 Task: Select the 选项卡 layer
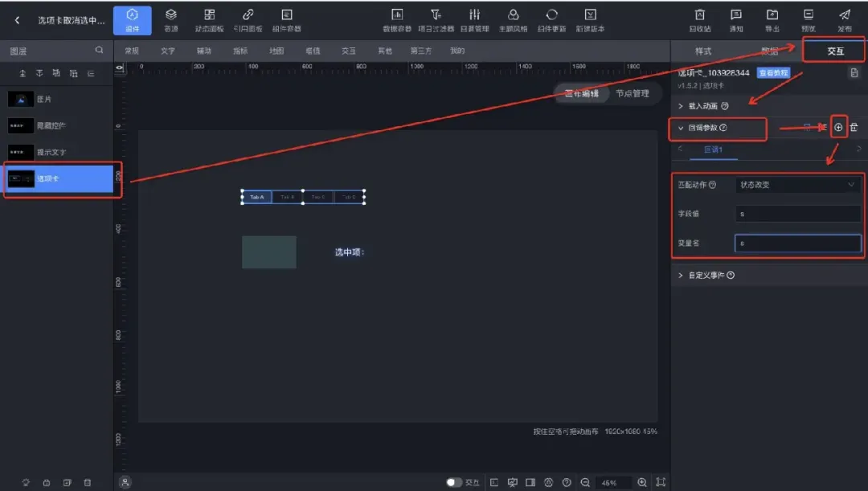tap(58, 178)
